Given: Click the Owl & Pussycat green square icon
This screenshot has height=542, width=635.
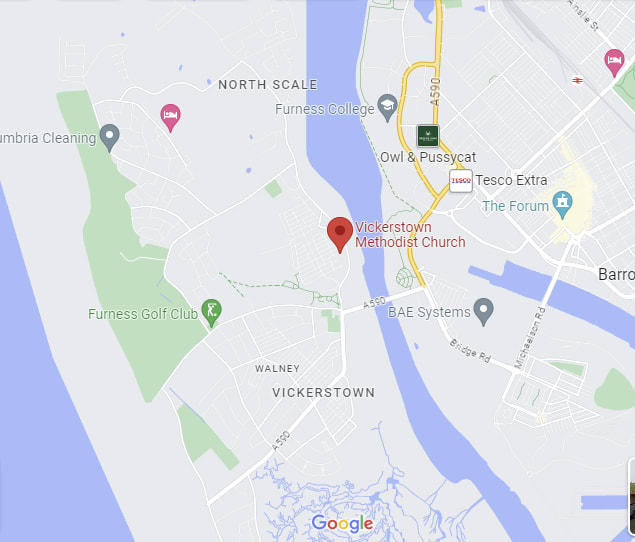Looking at the screenshot, I should tap(428, 136).
